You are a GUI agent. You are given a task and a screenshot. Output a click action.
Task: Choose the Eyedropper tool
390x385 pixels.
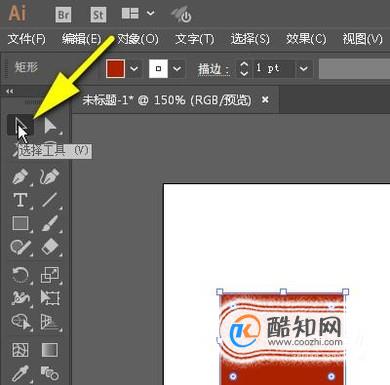click(20, 373)
